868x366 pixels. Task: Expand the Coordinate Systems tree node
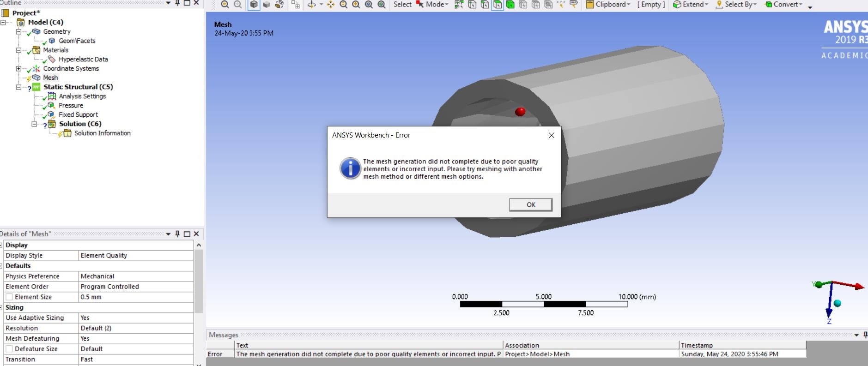pyautogui.click(x=18, y=68)
